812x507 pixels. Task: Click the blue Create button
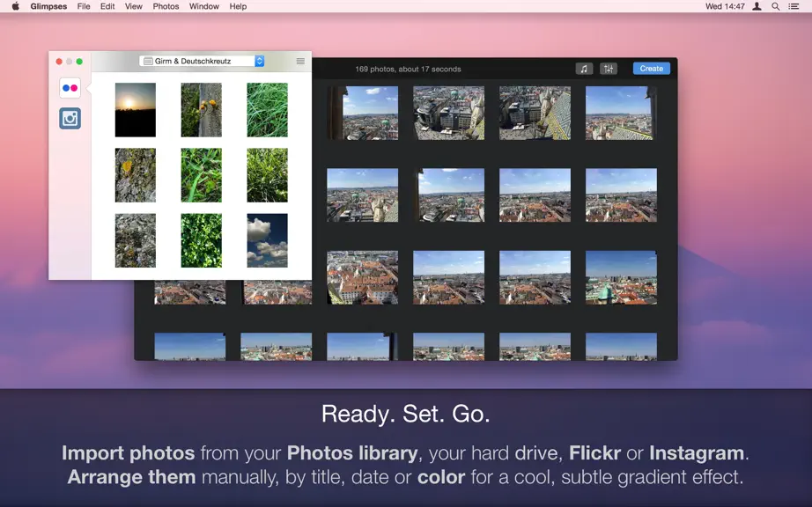(652, 69)
